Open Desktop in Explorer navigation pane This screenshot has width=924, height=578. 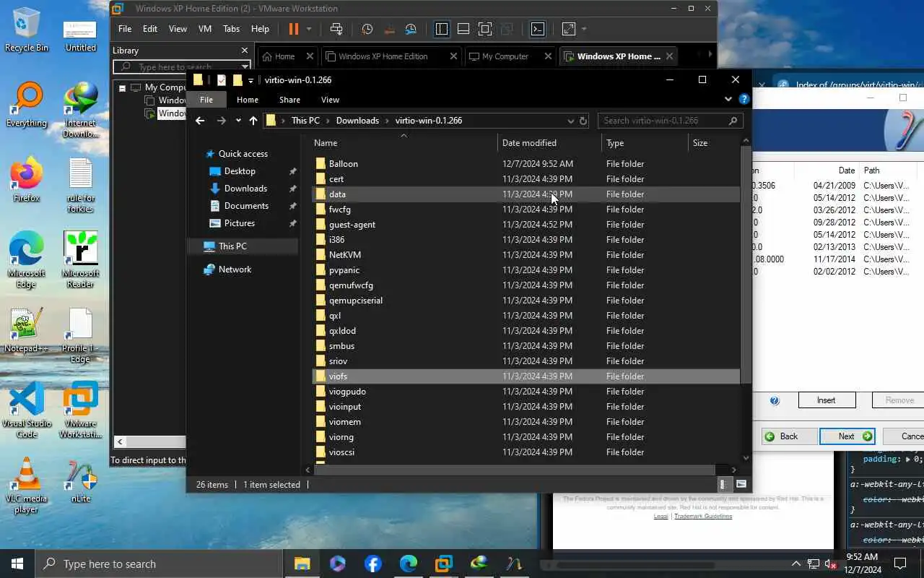point(240,171)
